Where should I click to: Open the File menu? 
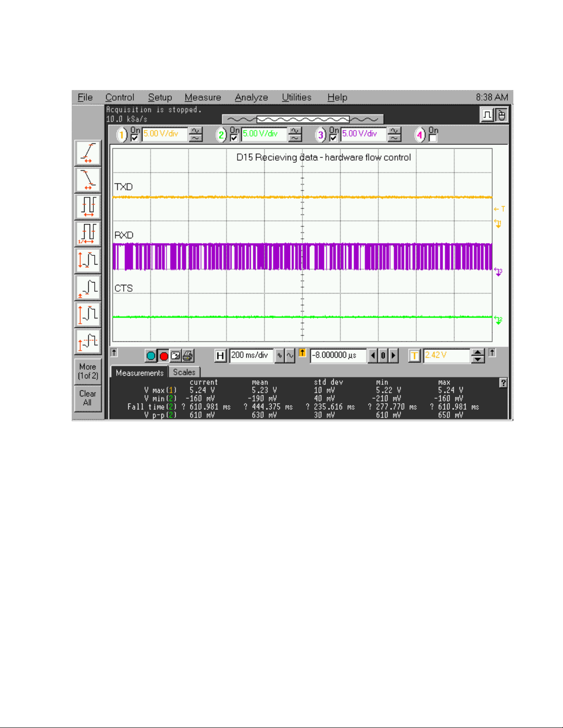[85, 97]
